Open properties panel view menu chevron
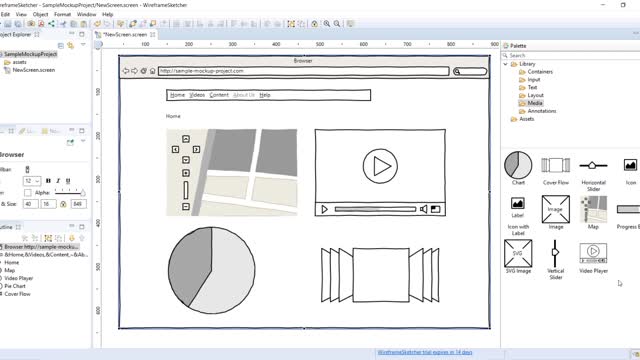The image size is (640, 360). click(83, 141)
